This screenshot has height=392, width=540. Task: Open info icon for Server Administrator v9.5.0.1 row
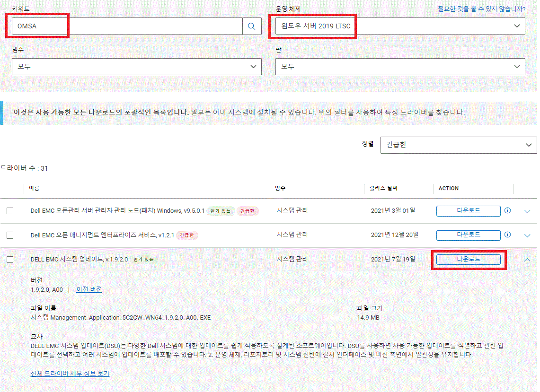(x=508, y=210)
